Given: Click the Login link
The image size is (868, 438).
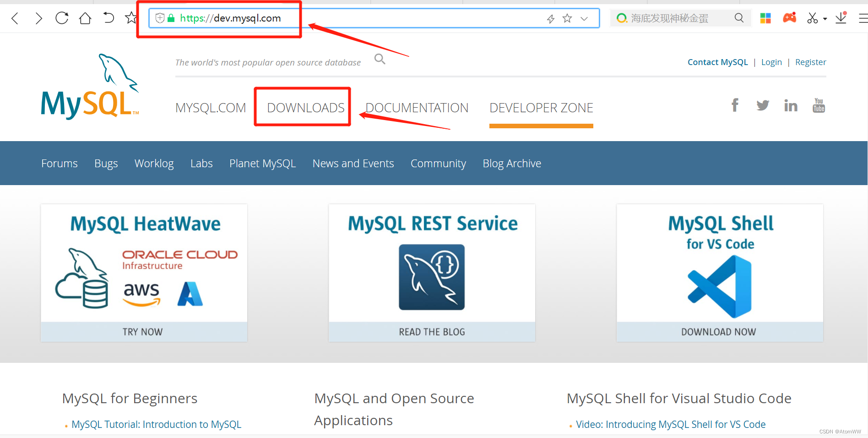Looking at the screenshot, I should coord(771,62).
